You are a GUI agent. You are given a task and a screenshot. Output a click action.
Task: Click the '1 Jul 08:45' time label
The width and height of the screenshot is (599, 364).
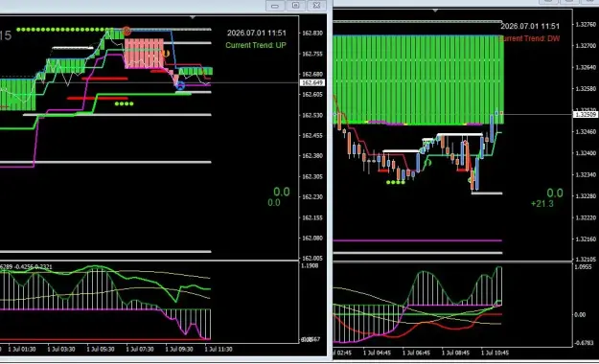point(455,353)
